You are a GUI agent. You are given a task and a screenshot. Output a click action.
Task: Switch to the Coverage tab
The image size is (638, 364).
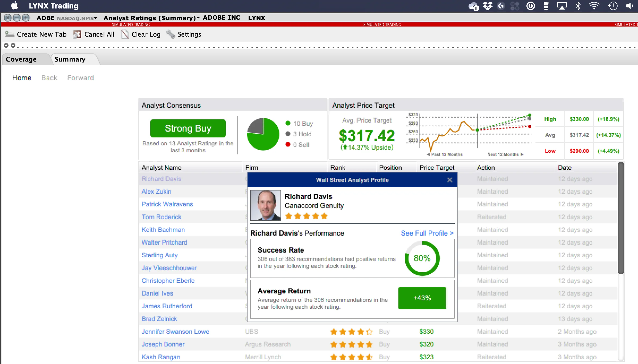point(21,59)
